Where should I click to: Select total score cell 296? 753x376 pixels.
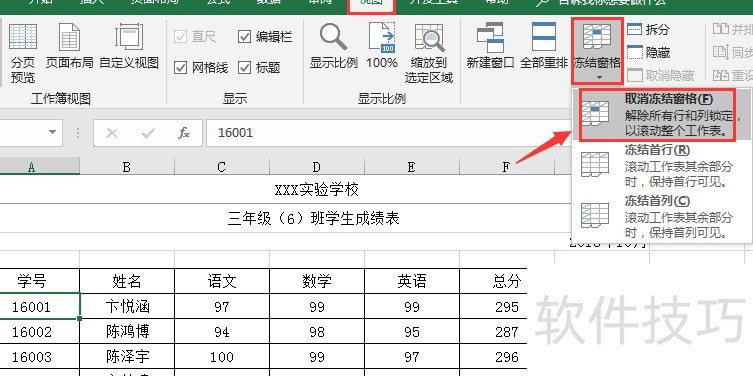493,356
